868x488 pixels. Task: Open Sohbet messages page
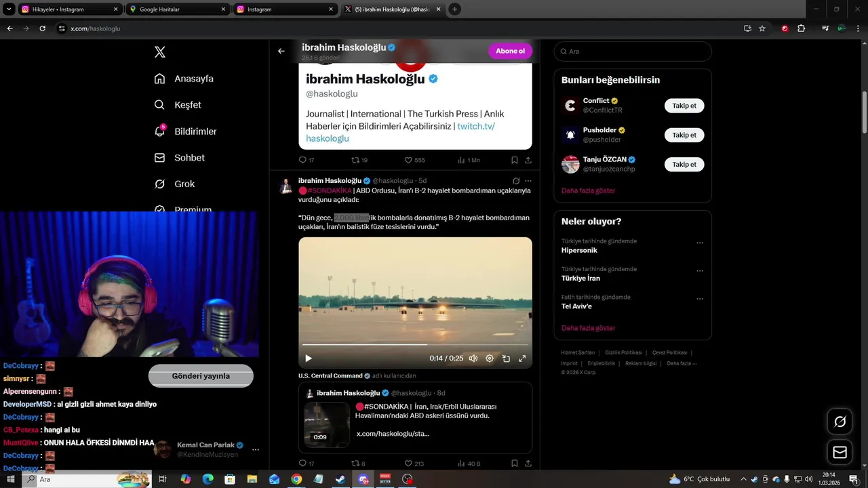179,158
